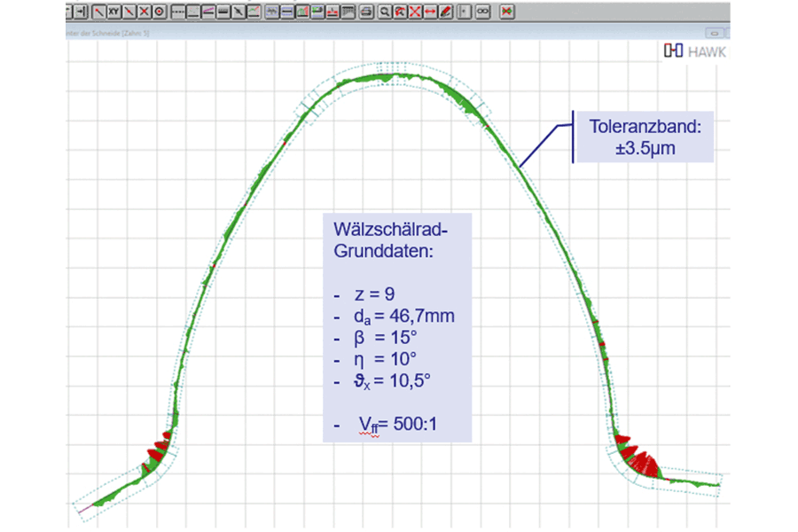The image size is (798, 532).
Task: Click the table grid icon in toolbar
Action: pyautogui.click(x=348, y=12)
